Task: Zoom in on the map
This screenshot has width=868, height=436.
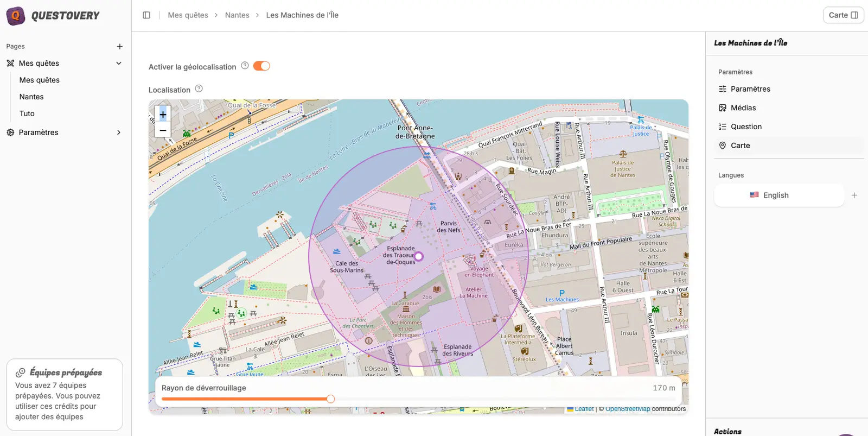Action: coord(163,115)
